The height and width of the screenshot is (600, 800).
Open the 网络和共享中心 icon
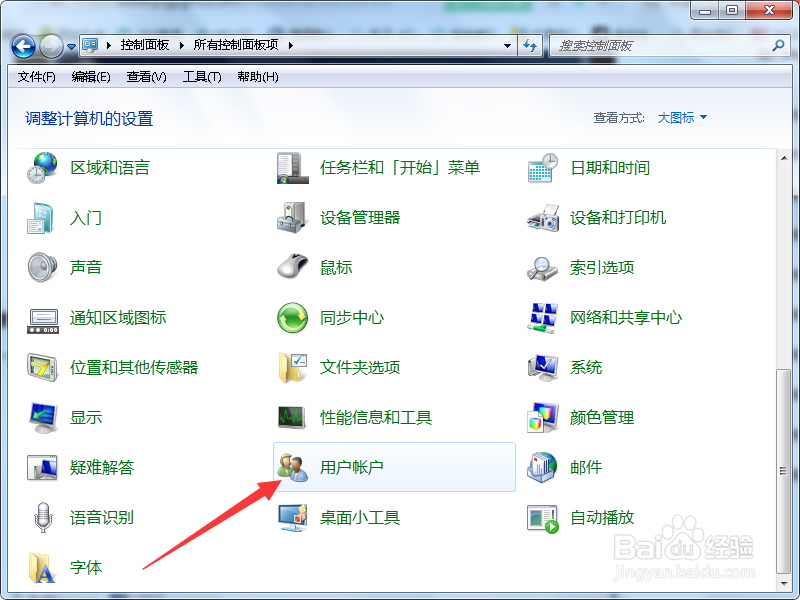point(542,317)
